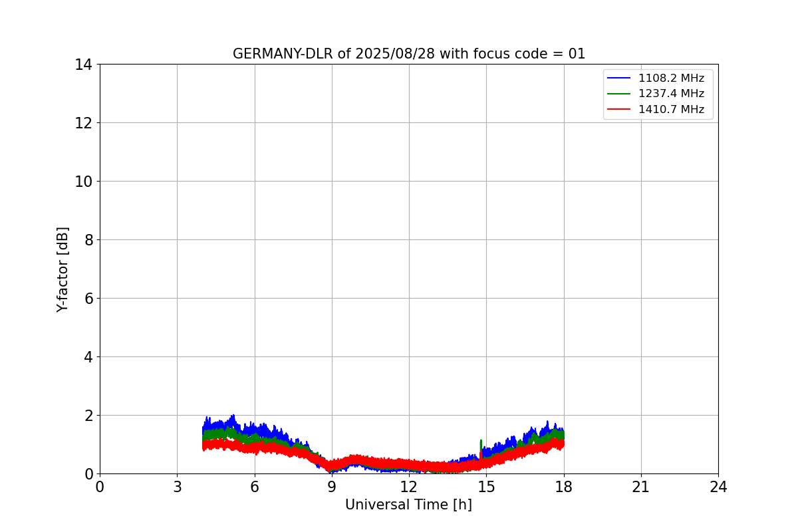Click x-axis tick label '15'

pyautogui.click(x=486, y=487)
